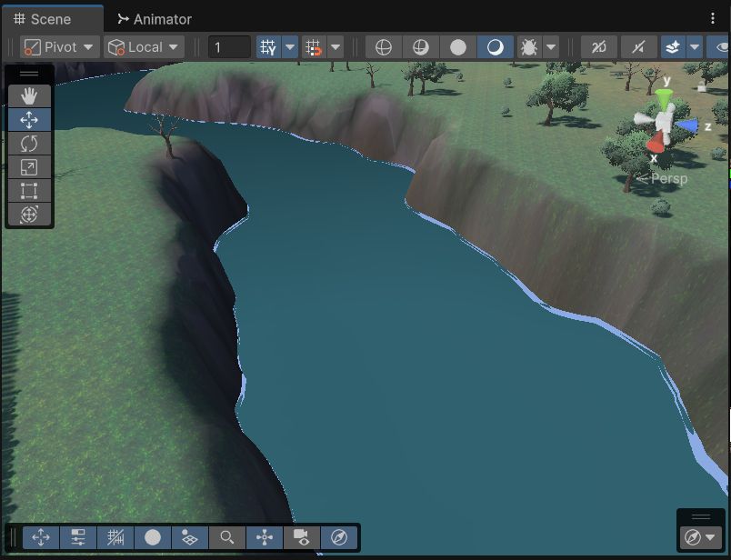
Task: Click the snap increment value field
Action: 229,47
